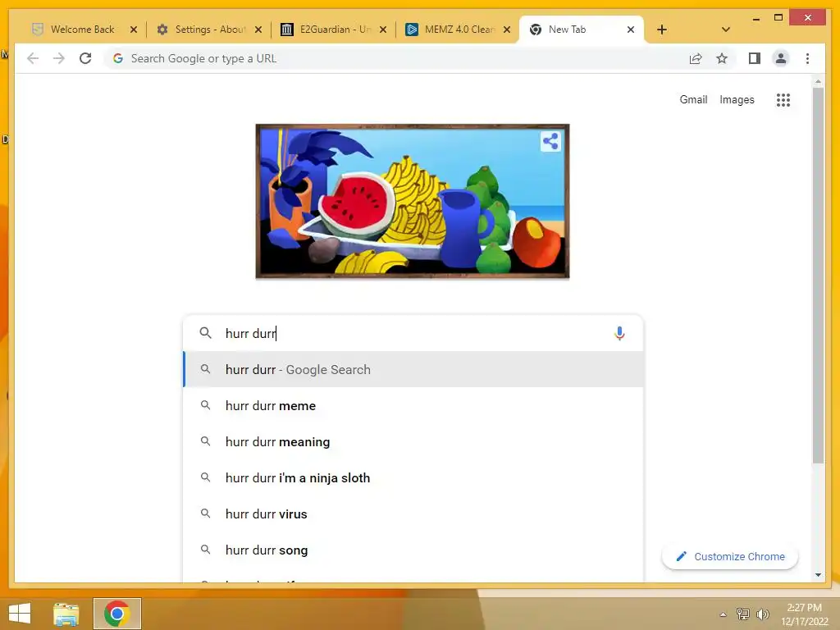Click the Chrome taskbar icon

[116, 614]
